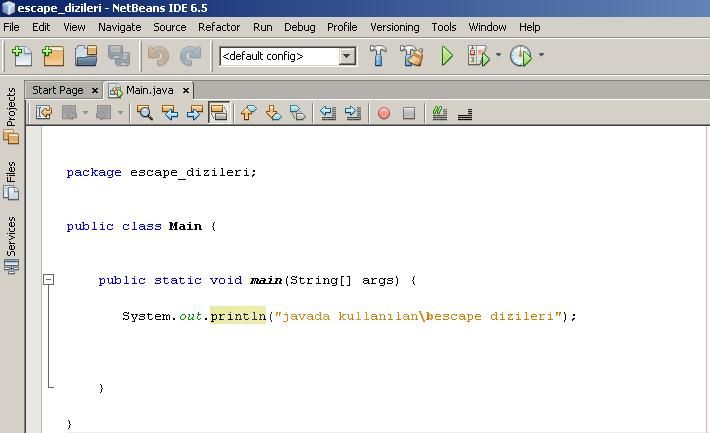
Task: Click the Find Selection magnifier icon
Action: (x=145, y=113)
